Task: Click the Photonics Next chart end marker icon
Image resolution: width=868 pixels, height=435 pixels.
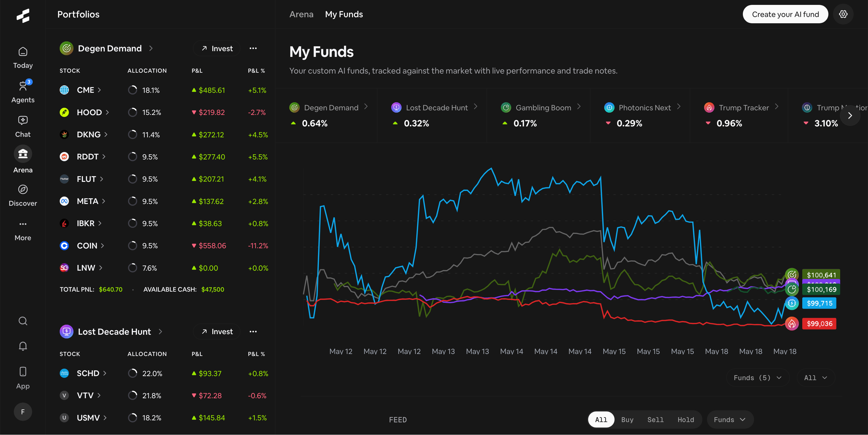Action: coord(792,303)
